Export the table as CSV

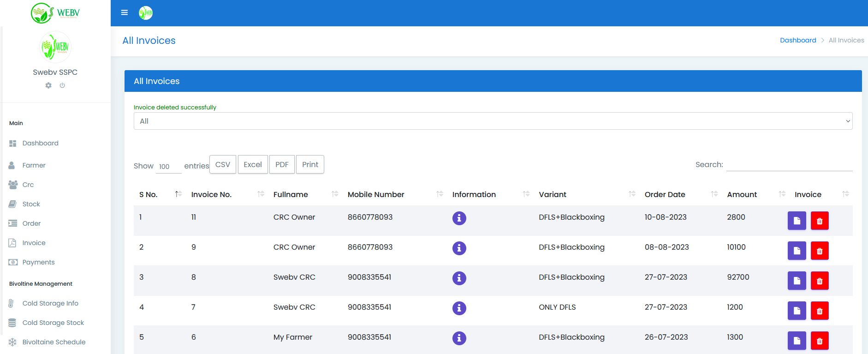[x=222, y=164]
